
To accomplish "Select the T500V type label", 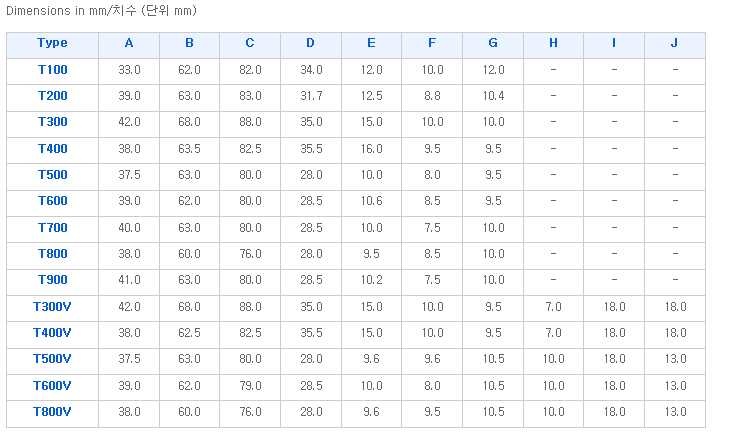I will click(x=52, y=359).
